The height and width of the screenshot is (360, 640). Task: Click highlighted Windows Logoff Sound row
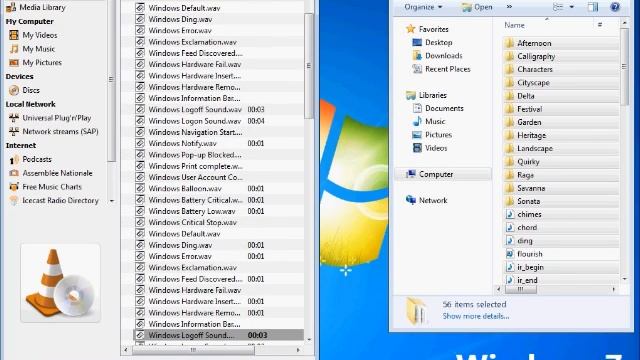tap(218, 335)
